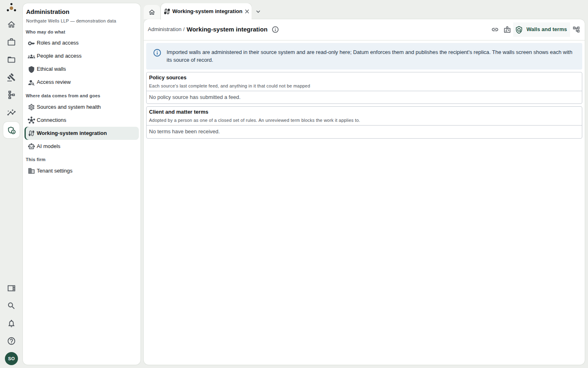Screen dimensions: 588x368
Task: Open the help question mark icon
Action: (x=11, y=341)
